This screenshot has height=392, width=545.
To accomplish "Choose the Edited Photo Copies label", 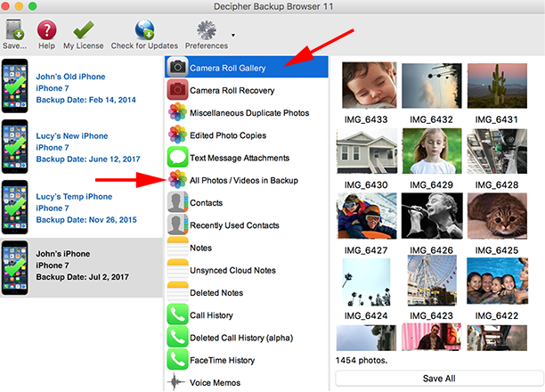I will point(228,135).
